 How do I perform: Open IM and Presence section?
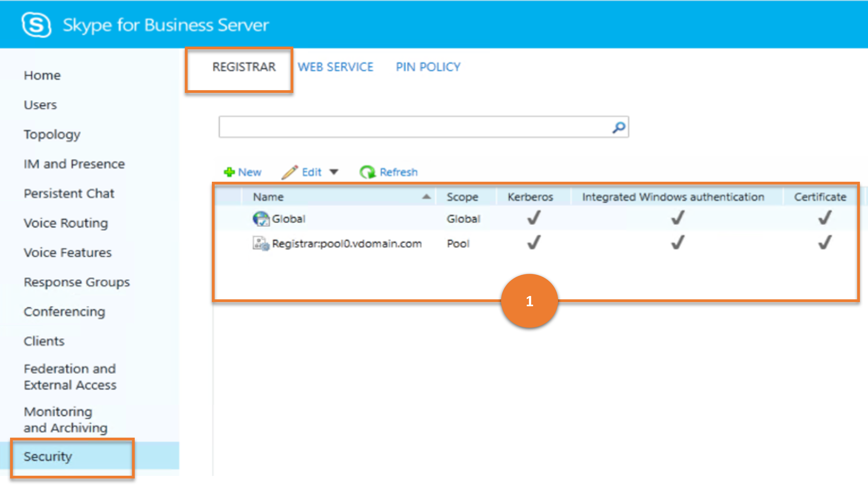pos(74,164)
